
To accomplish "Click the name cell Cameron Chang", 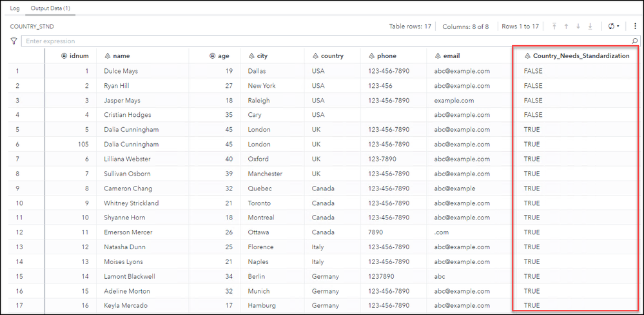I will 128,188.
